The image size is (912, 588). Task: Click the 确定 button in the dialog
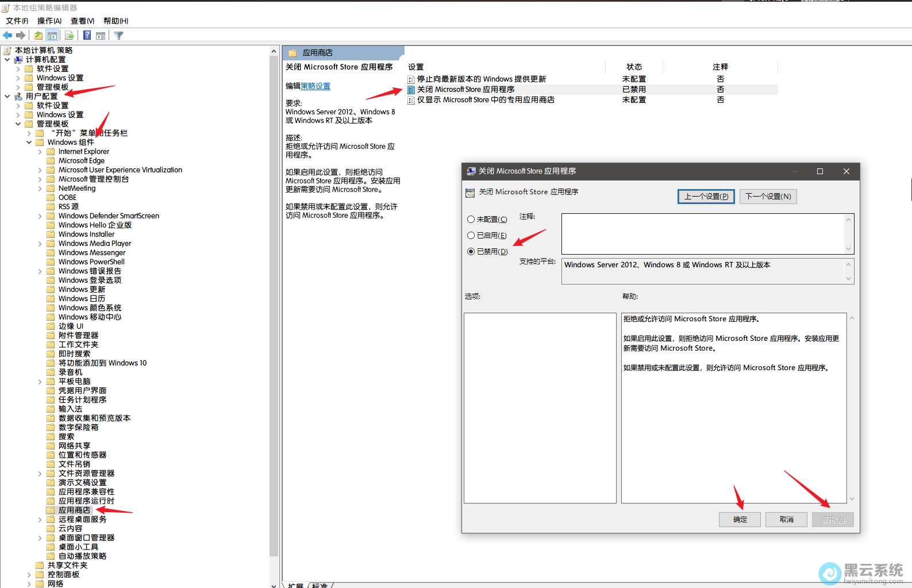pos(740,520)
